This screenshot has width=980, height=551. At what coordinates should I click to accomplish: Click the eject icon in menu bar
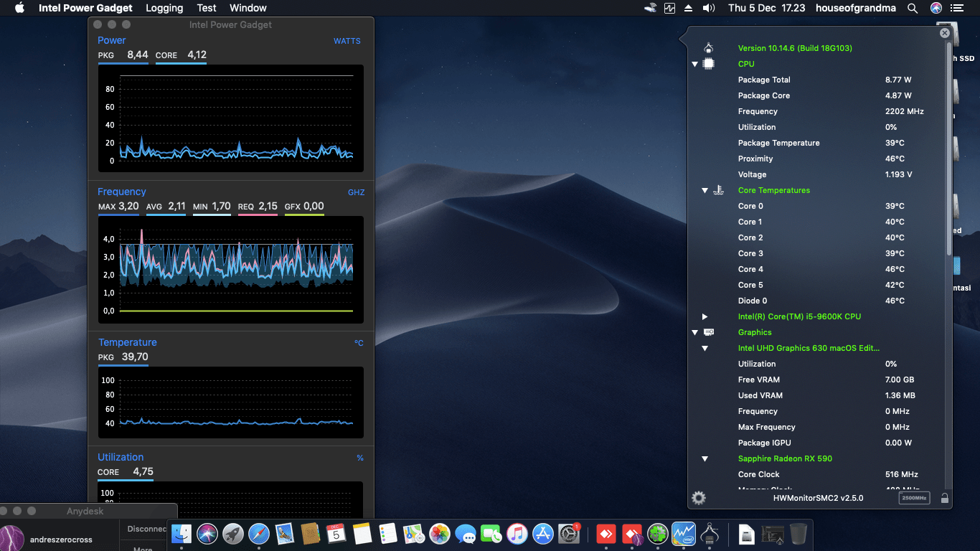pyautogui.click(x=689, y=8)
